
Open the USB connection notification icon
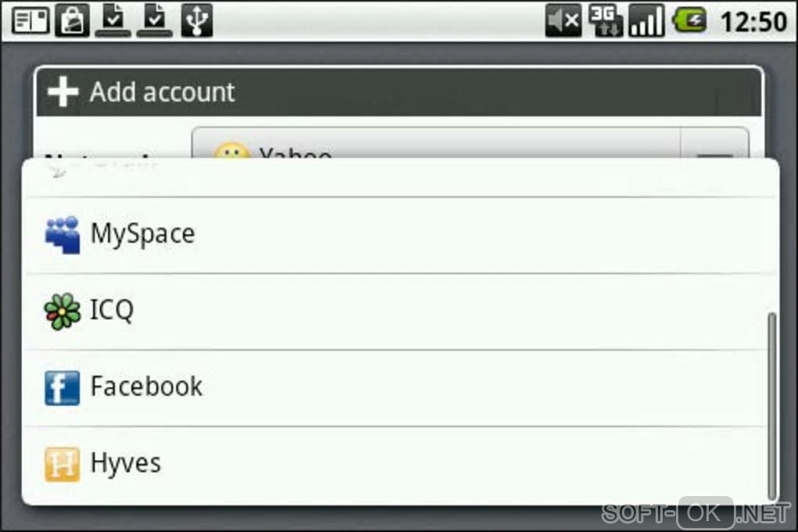click(x=197, y=20)
